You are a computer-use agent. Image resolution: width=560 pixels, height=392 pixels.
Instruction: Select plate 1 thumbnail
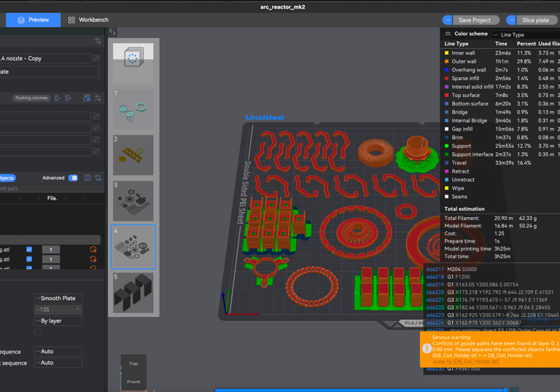coord(133,109)
